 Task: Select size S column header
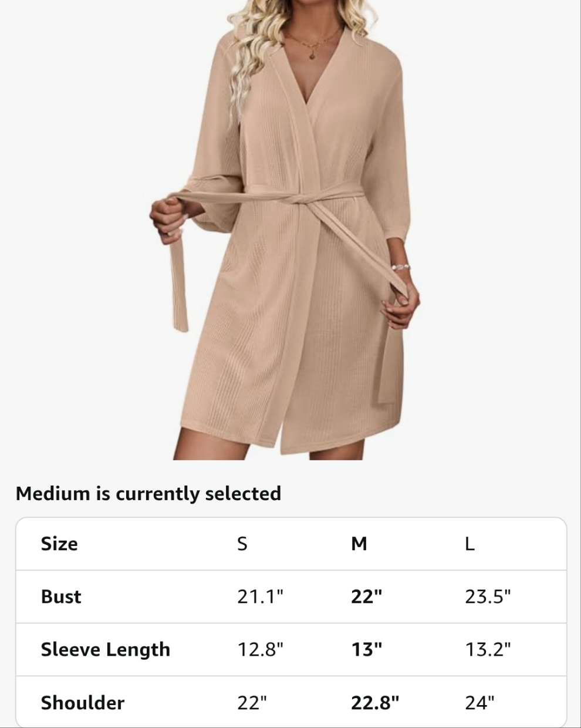pyautogui.click(x=242, y=544)
